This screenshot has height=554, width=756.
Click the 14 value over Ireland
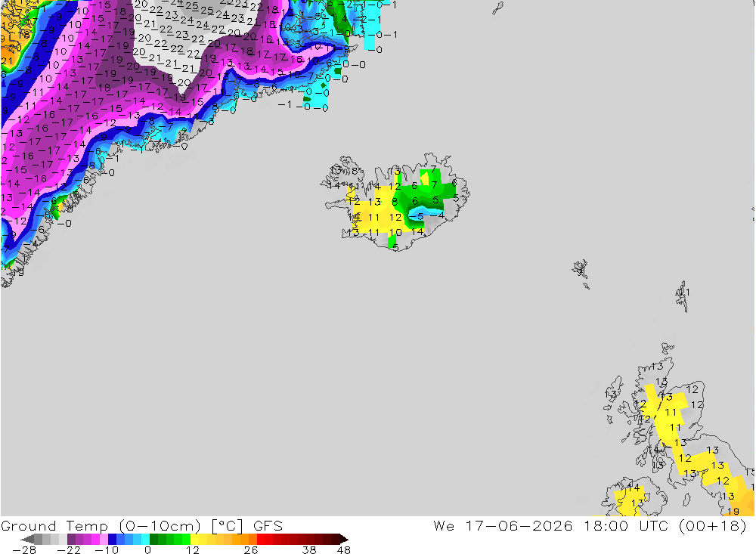click(633, 488)
